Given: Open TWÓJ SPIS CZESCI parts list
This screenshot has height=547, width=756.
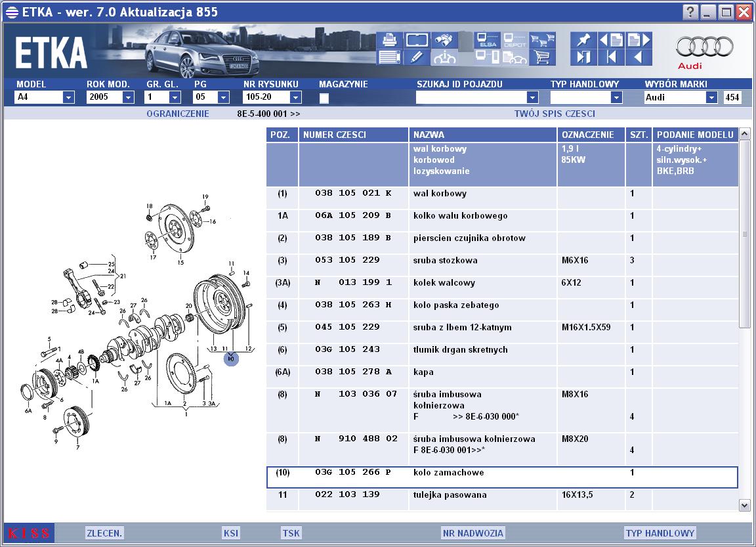Looking at the screenshot, I should pyautogui.click(x=555, y=114).
